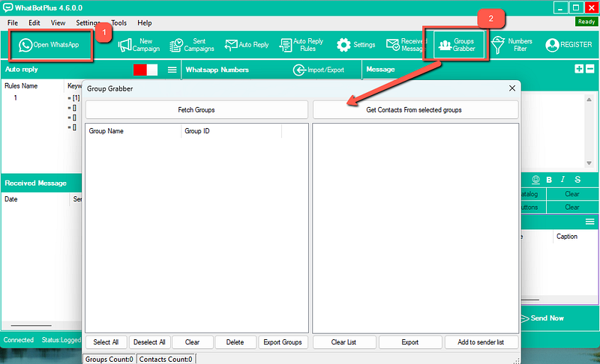
Task: Click Contacts Count:0 status label
Action: [166, 359]
